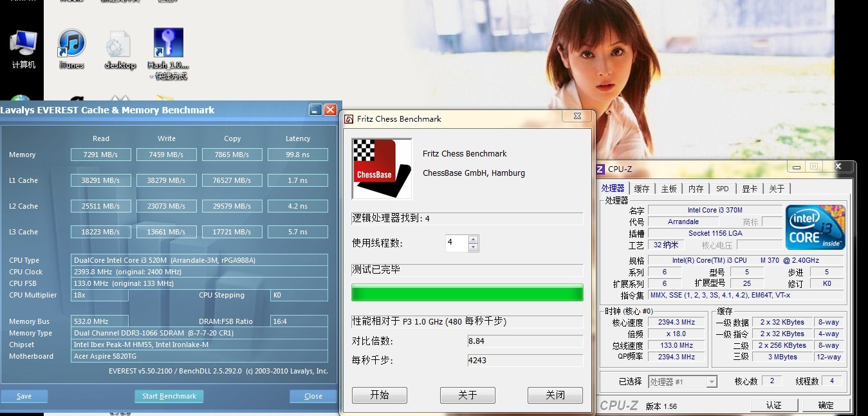Switch to the 处理器 tab in CPU-Z

[613, 188]
